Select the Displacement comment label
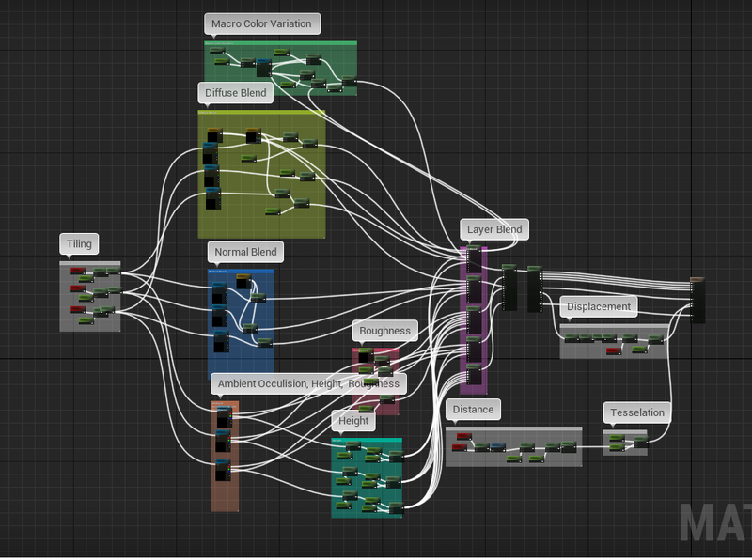The image size is (752, 560). [x=599, y=306]
